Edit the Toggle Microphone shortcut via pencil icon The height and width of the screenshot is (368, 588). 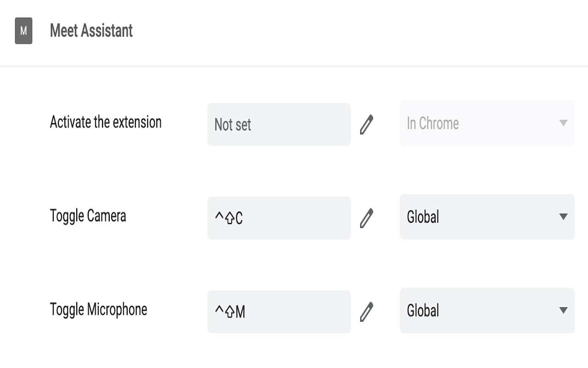[366, 311]
